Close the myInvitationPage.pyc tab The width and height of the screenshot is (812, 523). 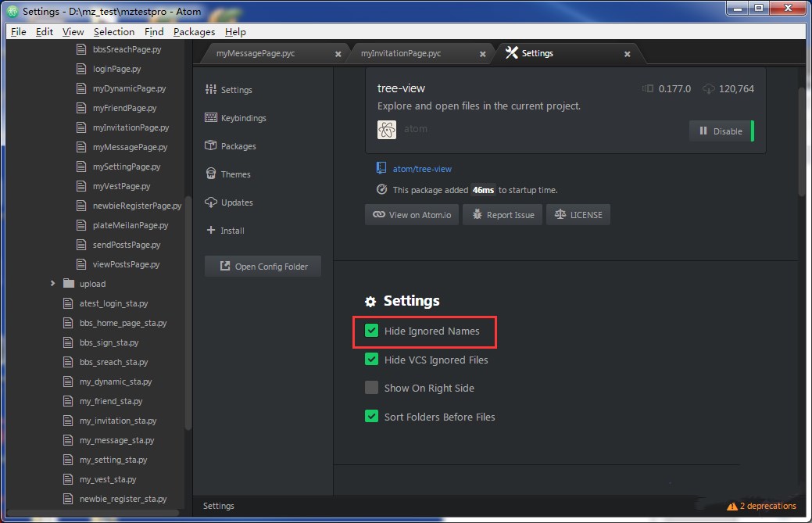[483, 54]
